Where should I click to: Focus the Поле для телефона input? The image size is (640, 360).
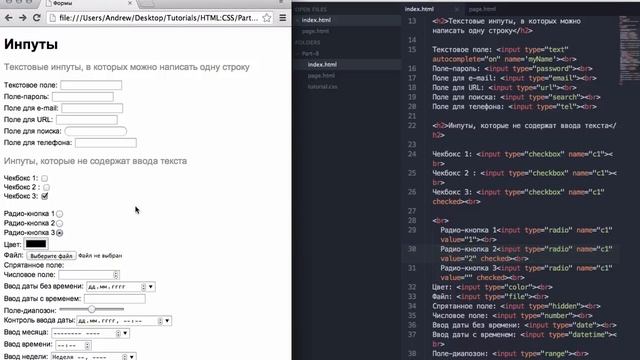(106, 142)
